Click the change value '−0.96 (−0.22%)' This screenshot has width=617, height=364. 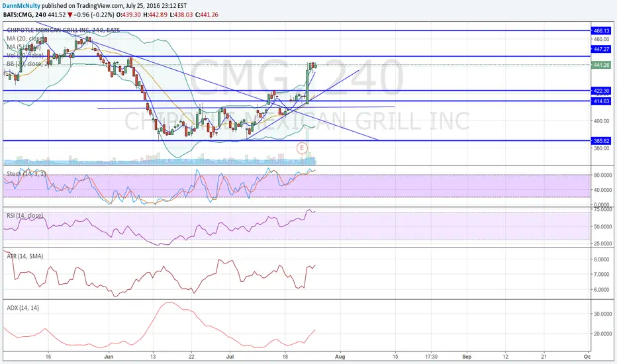(x=93, y=15)
